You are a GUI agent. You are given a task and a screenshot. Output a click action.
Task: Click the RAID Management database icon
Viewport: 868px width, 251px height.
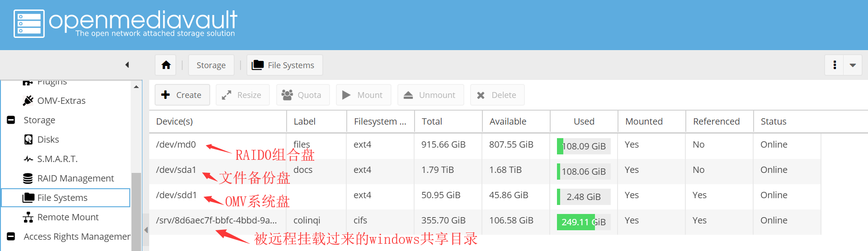tap(28, 178)
